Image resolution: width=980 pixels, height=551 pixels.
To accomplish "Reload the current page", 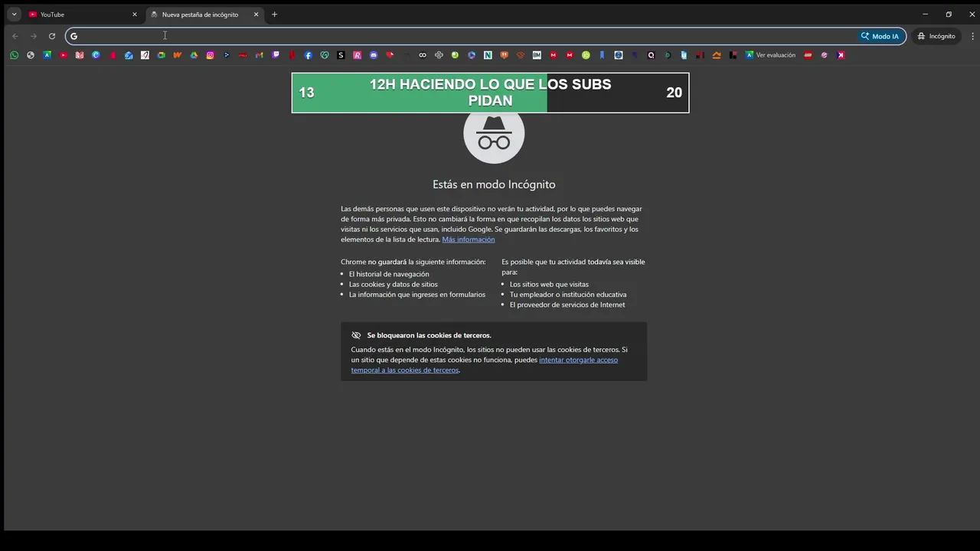I will [52, 36].
